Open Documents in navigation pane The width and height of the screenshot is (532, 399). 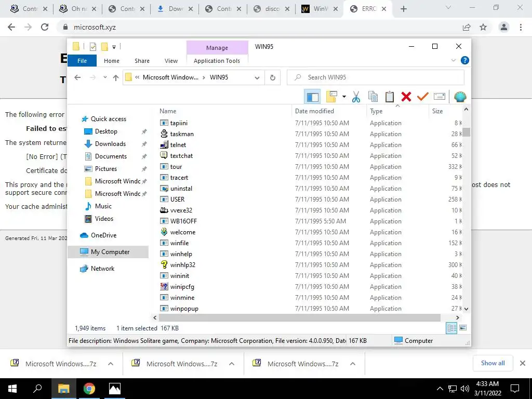point(111,156)
